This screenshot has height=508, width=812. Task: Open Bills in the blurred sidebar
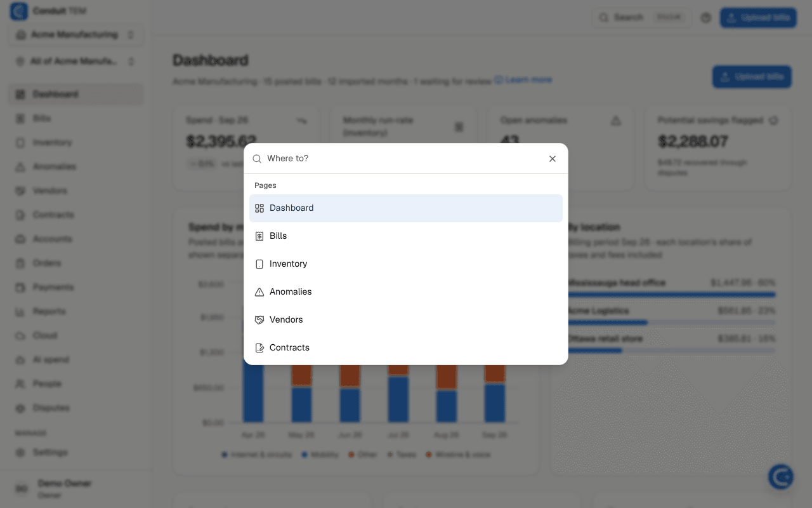[75, 119]
